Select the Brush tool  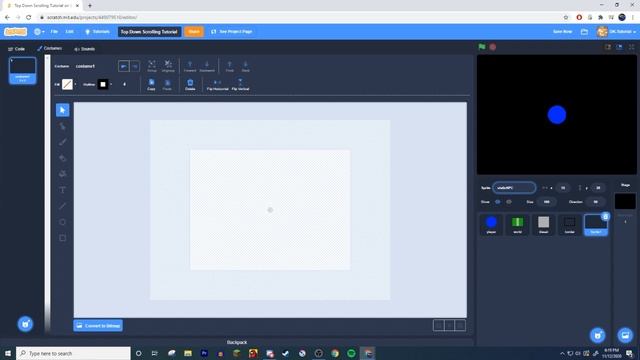[x=62, y=142]
